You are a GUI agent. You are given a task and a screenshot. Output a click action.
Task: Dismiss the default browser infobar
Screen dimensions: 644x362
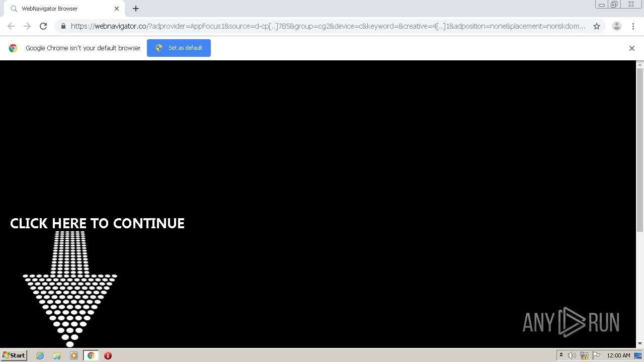(632, 48)
